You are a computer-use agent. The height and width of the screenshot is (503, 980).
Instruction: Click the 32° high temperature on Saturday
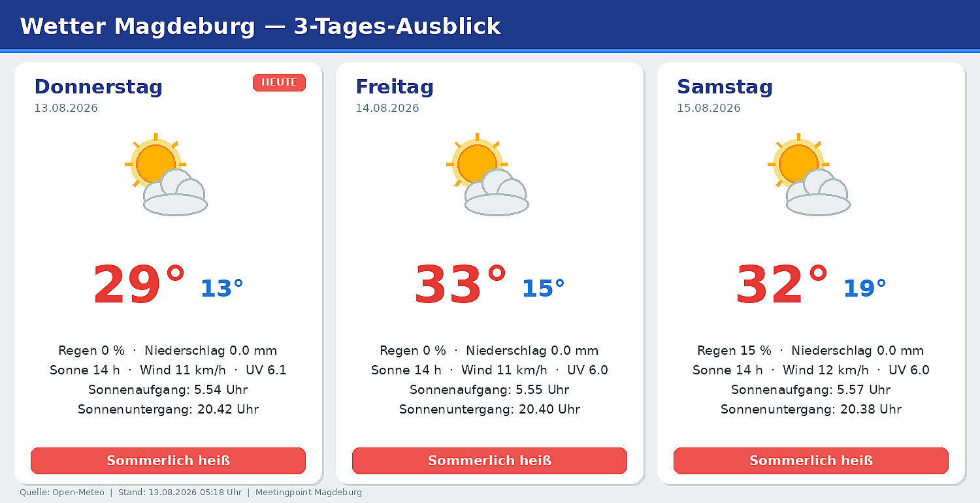782,285
